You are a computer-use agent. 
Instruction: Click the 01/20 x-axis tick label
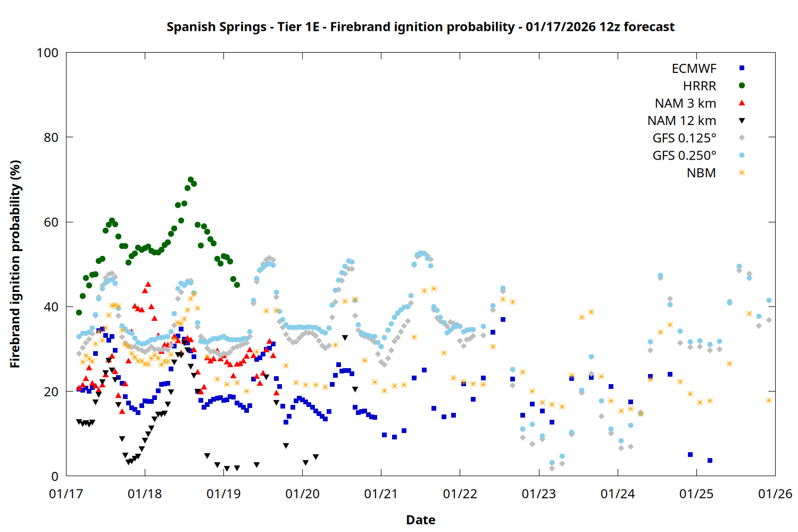tap(302, 494)
